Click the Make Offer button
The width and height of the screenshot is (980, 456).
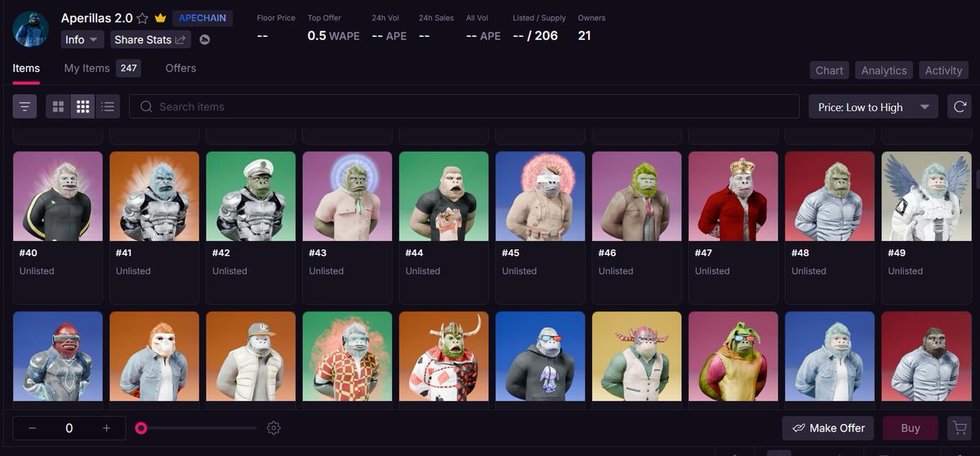tap(828, 428)
